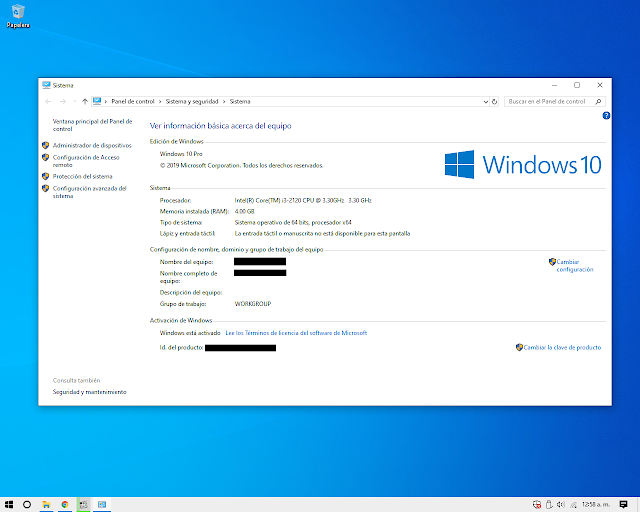The width and height of the screenshot is (640, 512).
Task: Click the safely remove hardware tray icon
Action: [x=549, y=505]
